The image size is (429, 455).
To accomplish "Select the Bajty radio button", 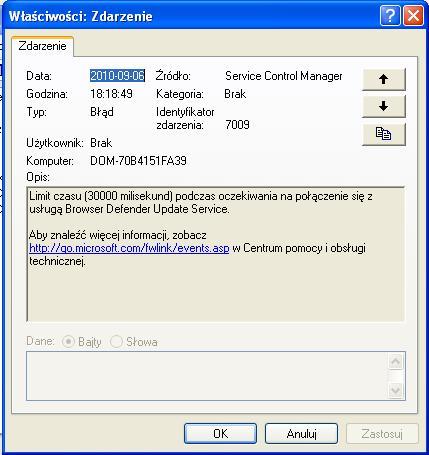I will [68, 342].
